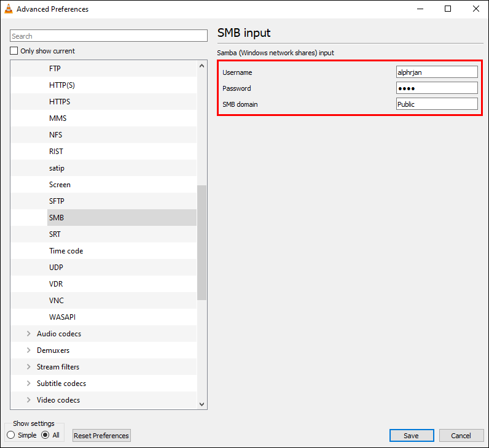This screenshot has height=448, width=489.
Task: Expand the Demuxers tree node
Action: point(29,350)
